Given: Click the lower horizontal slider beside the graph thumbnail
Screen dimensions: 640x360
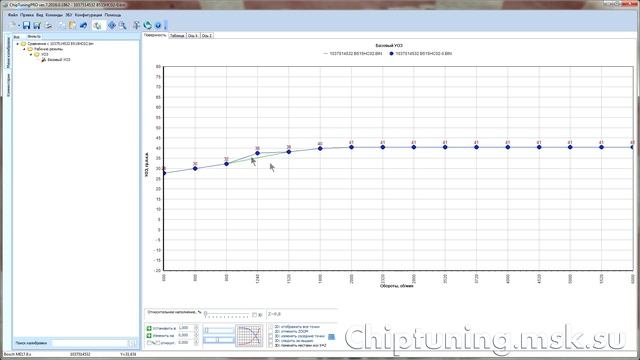Looking at the screenshot, I should click(219, 340).
